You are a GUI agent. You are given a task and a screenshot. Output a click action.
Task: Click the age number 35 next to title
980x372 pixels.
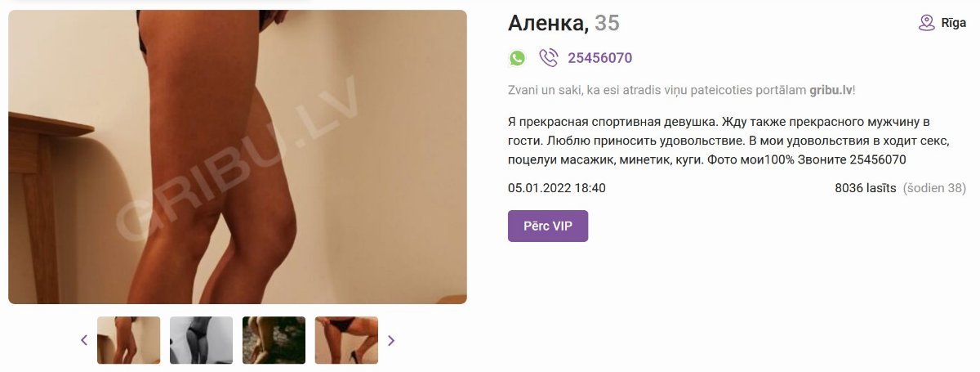(x=607, y=23)
